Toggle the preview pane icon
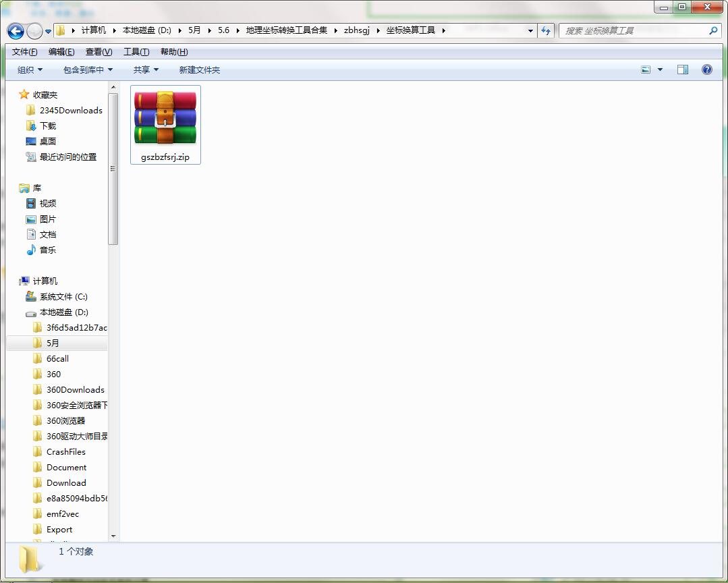The height and width of the screenshot is (583, 728). click(683, 70)
